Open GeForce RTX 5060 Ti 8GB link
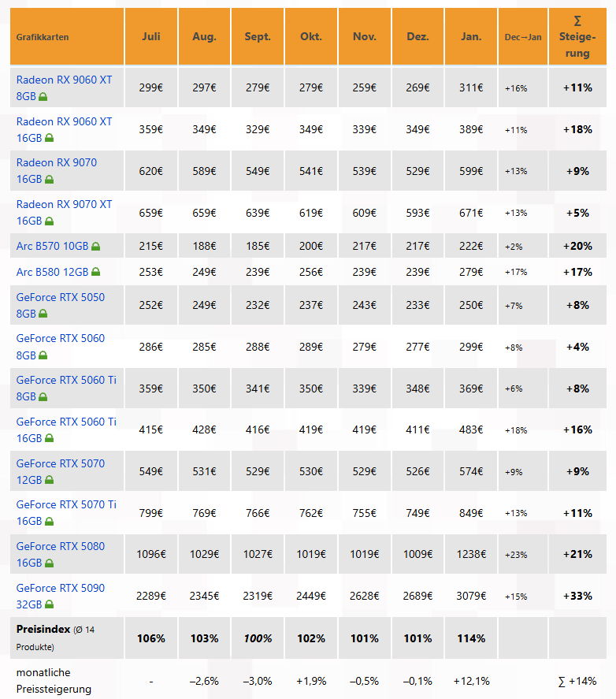Screen dimensions: 616x699 click(66, 380)
